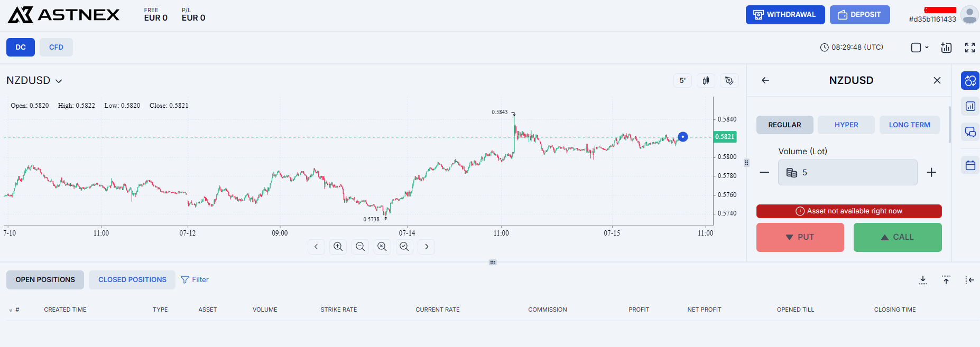The image size is (980, 347).
Task: Click the 0.5821 price label on axis
Action: tap(725, 137)
